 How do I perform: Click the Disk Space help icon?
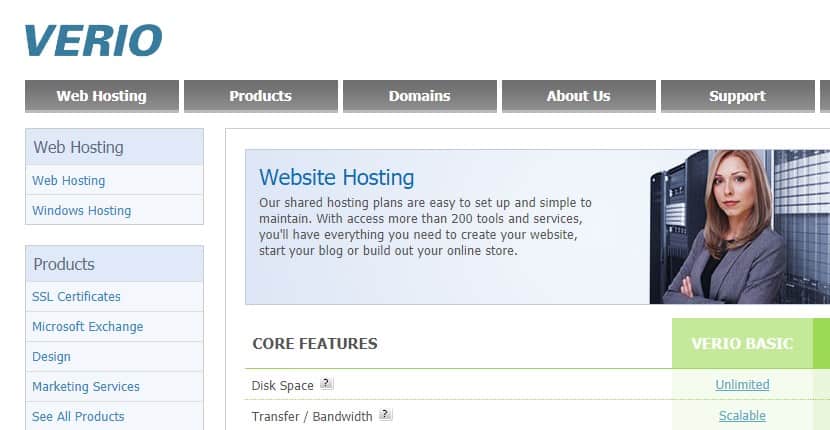(327, 383)
